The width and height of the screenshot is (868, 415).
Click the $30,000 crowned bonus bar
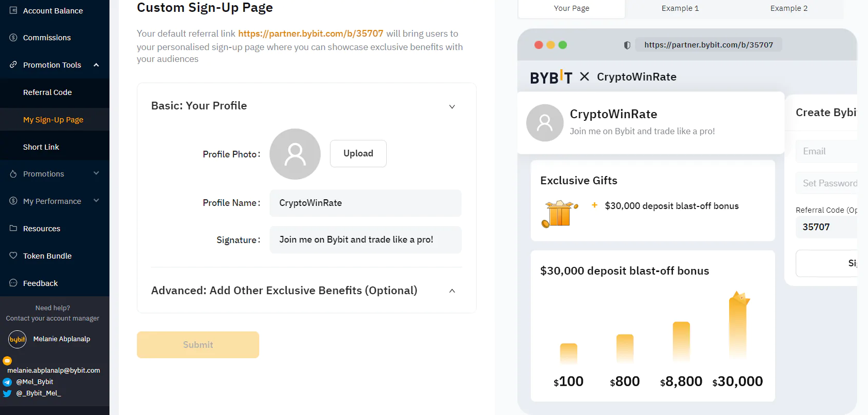[x=738, y=325]
